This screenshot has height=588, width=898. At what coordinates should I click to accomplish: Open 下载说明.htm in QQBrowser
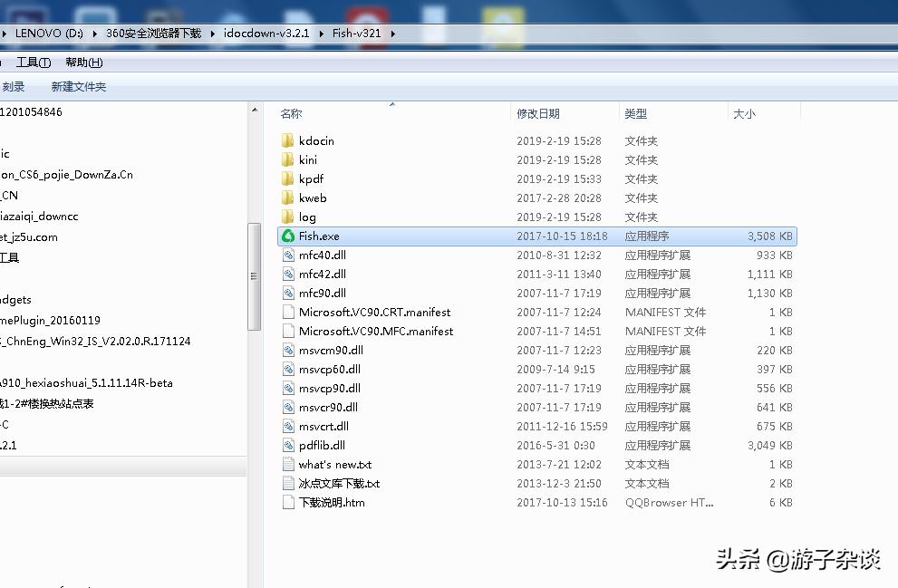tap(326, 502)
